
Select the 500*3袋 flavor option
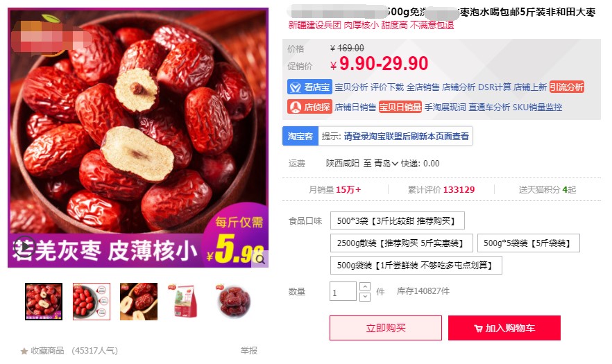[398, 220]
